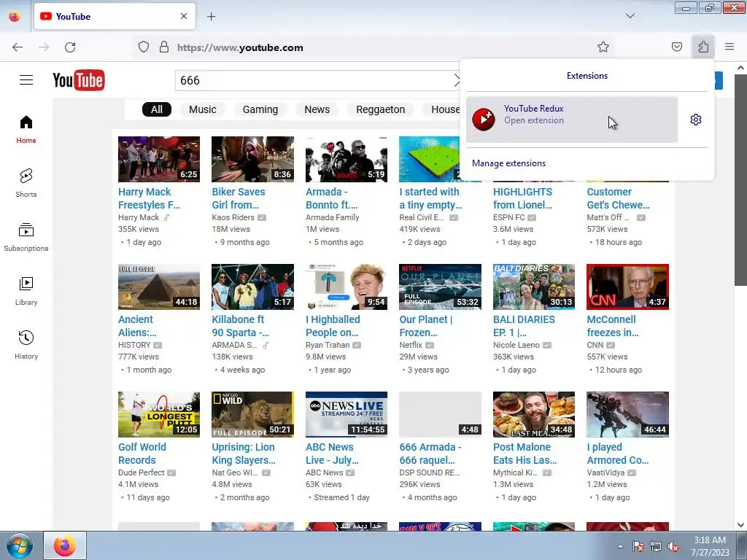
Task: Open YouTube Redux extension entry
Action: (x=572, y=120)
